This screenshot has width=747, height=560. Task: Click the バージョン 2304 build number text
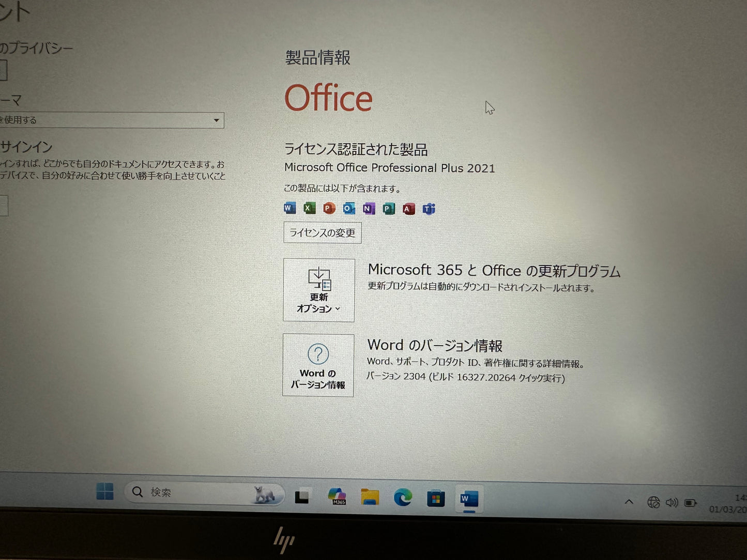466,377
